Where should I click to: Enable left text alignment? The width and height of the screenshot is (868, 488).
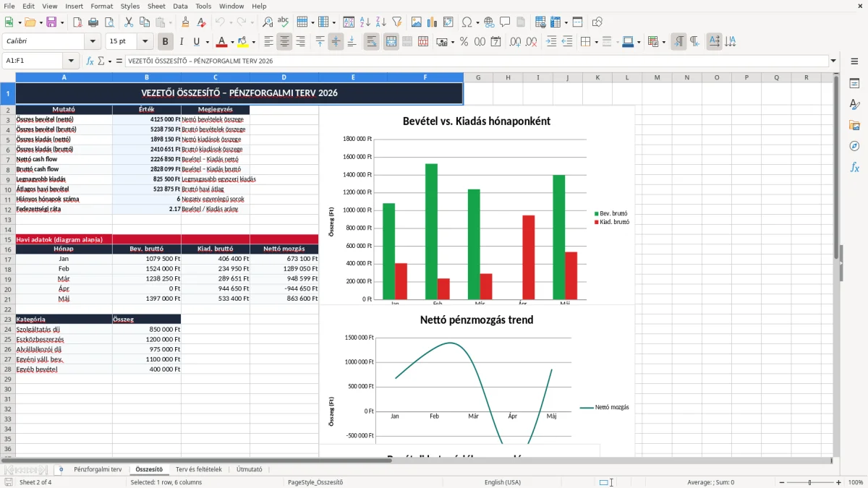pos(269,42)
